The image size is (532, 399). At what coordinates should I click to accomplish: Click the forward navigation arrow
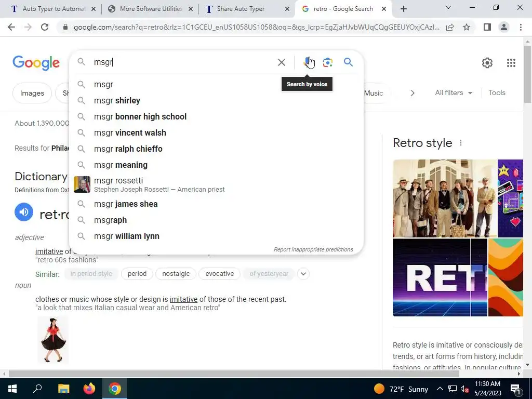28,27
